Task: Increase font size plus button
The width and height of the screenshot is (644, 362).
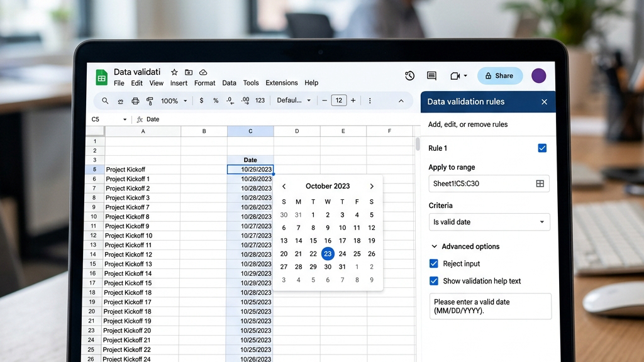Action: [353, 101]
